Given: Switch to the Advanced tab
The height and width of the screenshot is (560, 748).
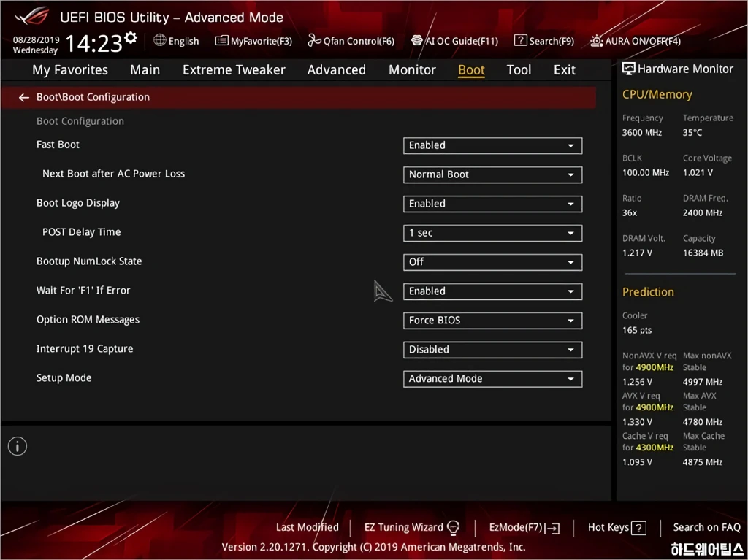Looking at the screenshot, I should click(x=336, y=69).
